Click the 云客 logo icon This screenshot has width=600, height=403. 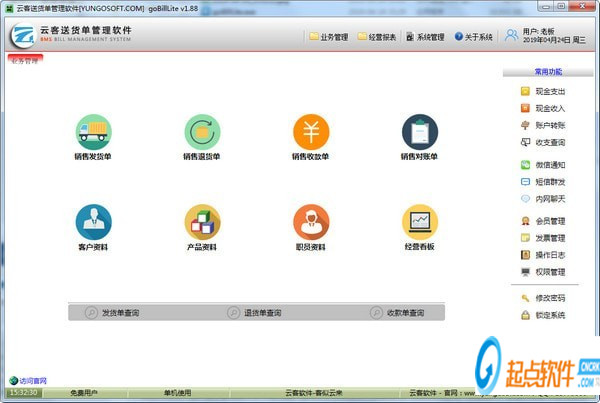(23, 35)
